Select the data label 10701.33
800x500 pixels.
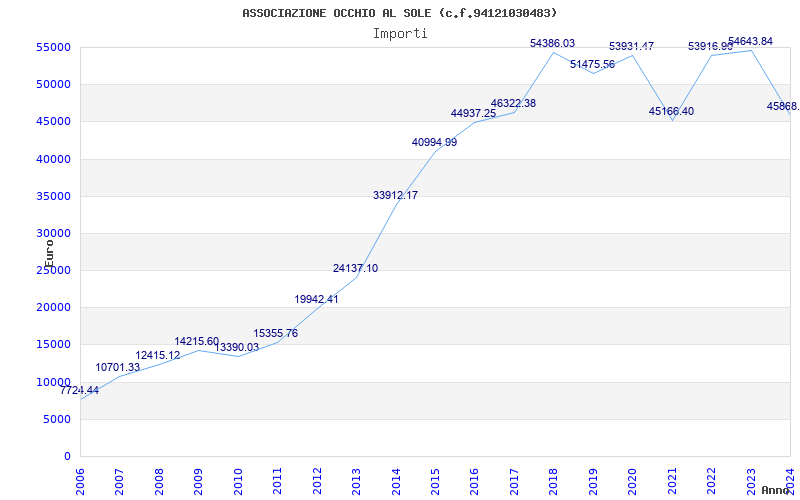pyautogui.click(x=117, y=367)
